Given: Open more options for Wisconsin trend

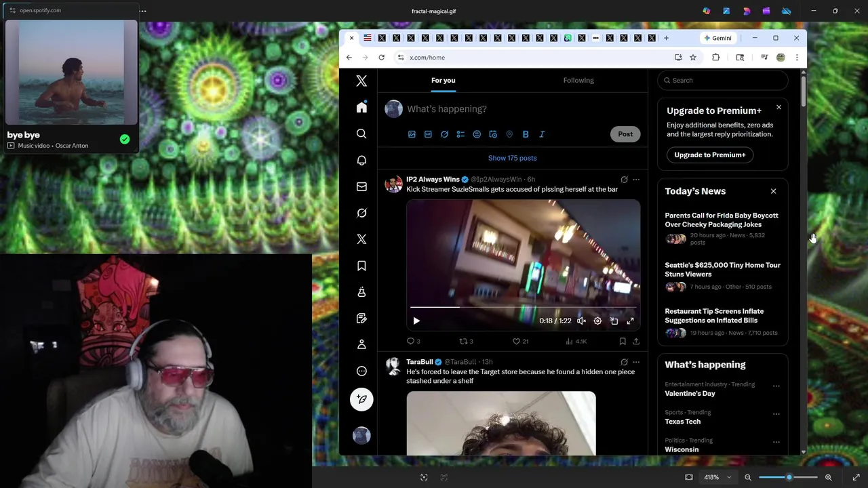Looking at the screenshot, I should click(x=776, y=443).
